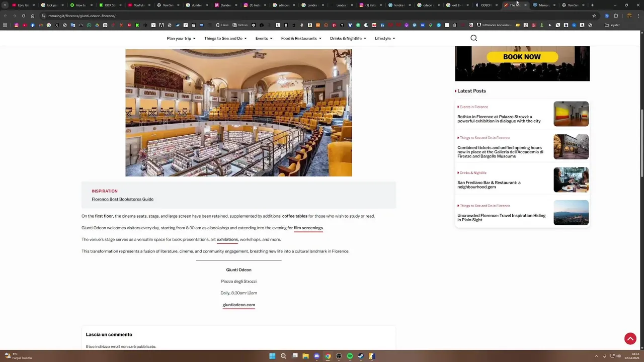Bookmark this page with the star icon

(x=594, y=16)
